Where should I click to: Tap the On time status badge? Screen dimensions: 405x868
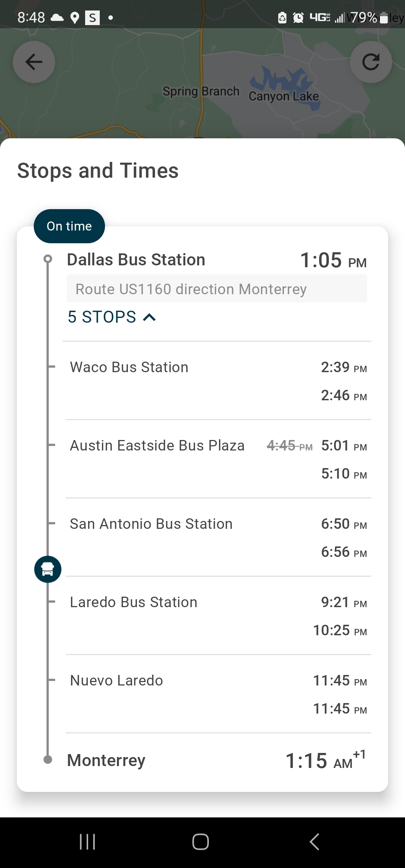point(69,226)
